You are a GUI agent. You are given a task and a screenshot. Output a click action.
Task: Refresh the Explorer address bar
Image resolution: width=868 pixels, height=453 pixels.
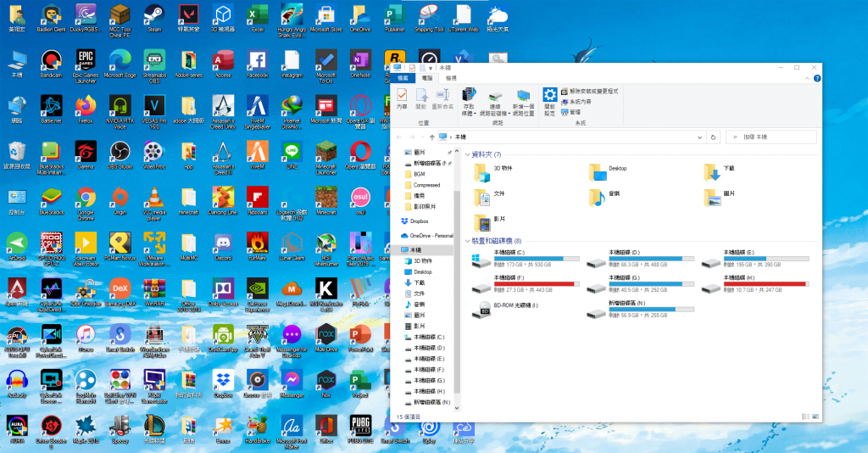[x=713, y=137]
